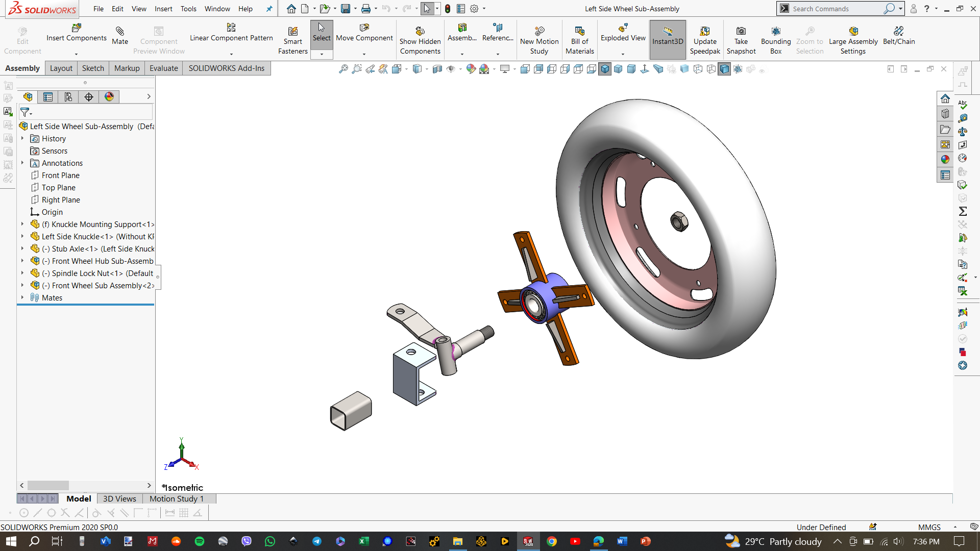The height and width of the screenshot is (551, 980).
Task: Switch to the Evaluate tab
Action: tap(164, 68)
